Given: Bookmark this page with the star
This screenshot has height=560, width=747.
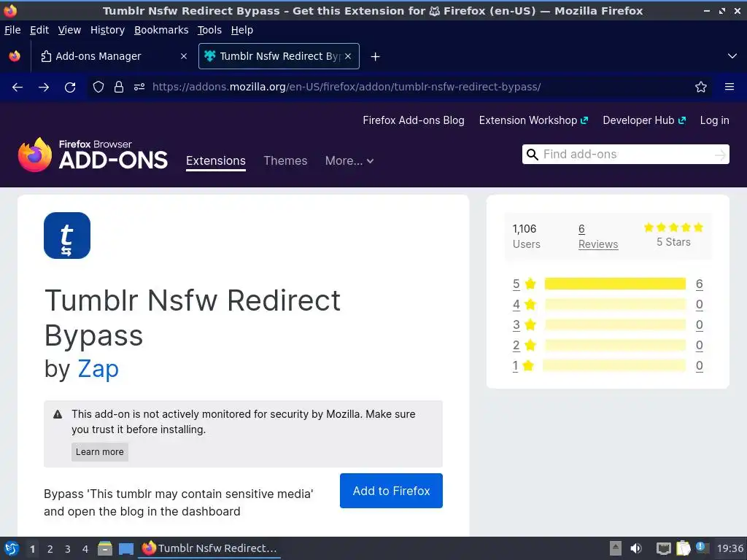Looking at the screenshot, I should click(701, 87).
